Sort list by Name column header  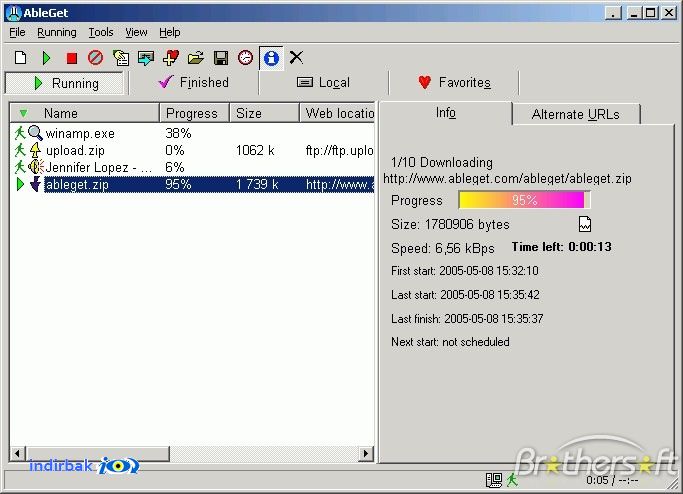tap(85, 113)
